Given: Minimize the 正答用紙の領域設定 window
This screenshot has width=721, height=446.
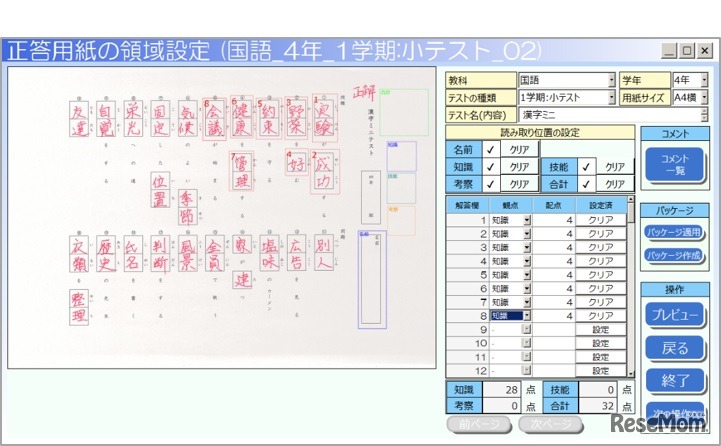Looking at the screenshot, I should [669, 50].
